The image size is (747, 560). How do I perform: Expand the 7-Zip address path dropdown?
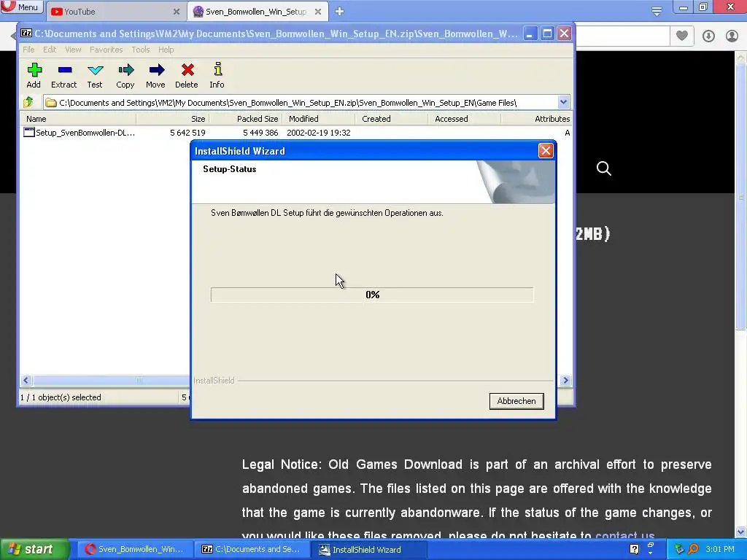click(563, 102)
